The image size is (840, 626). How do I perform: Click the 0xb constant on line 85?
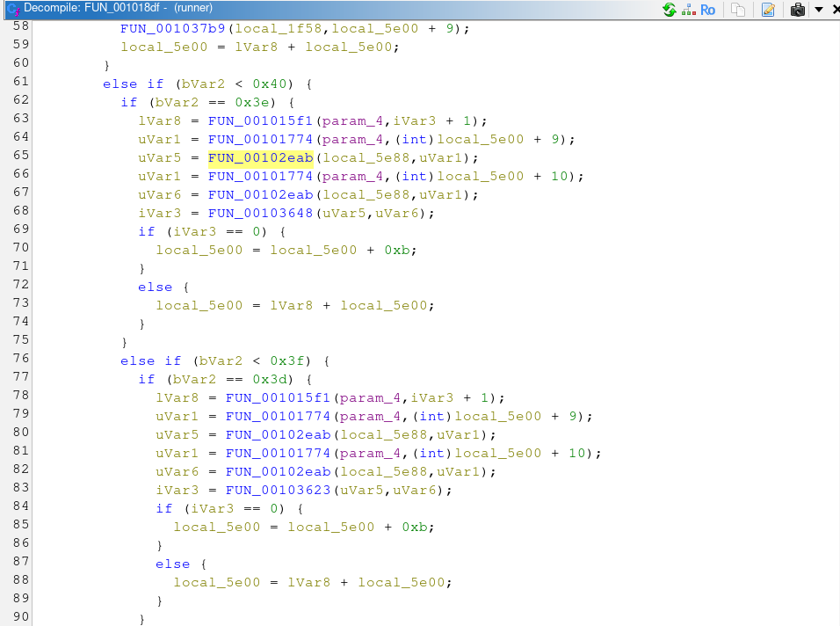pos(415,528)
